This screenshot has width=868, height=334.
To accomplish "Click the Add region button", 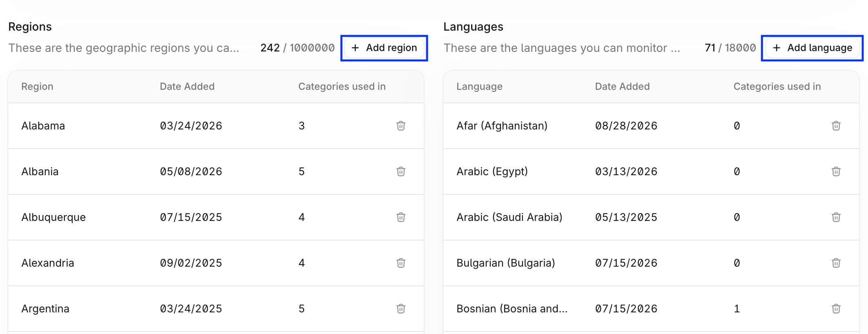I will (384, 48).
